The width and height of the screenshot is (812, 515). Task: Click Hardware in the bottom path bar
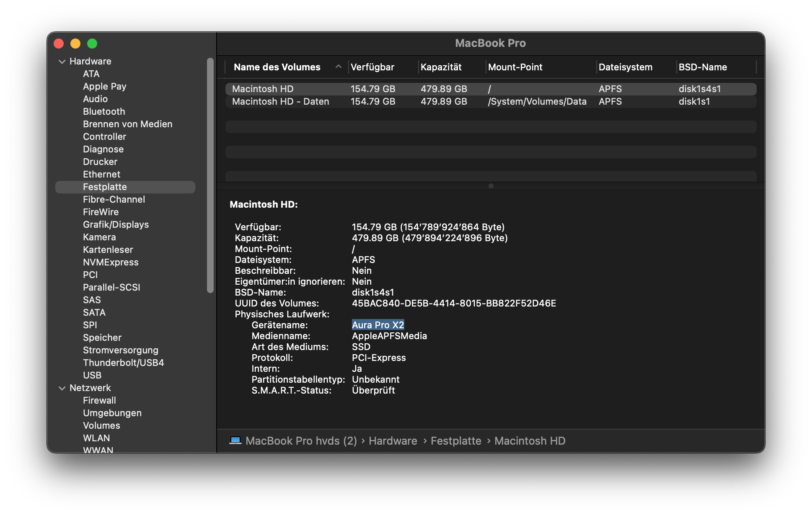pos(393,441)
